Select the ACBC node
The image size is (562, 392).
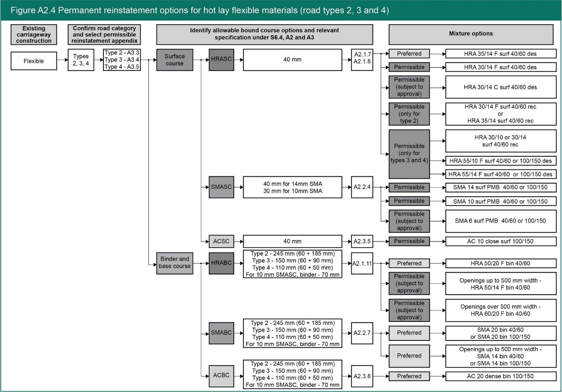coord(221,376)
